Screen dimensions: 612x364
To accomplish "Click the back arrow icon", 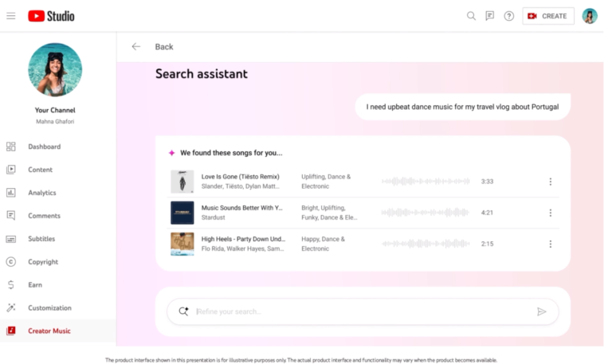I will point(136,47).
